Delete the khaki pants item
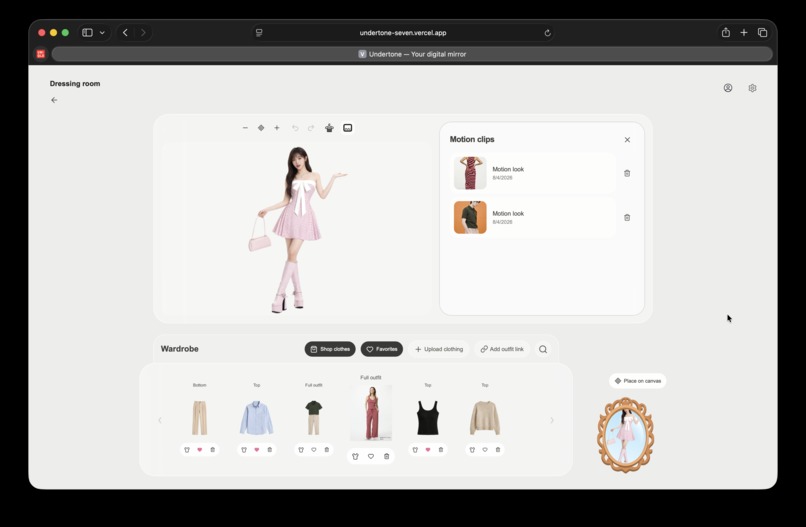The height and width of the screenshot is (527, 806). click(213, 450)
